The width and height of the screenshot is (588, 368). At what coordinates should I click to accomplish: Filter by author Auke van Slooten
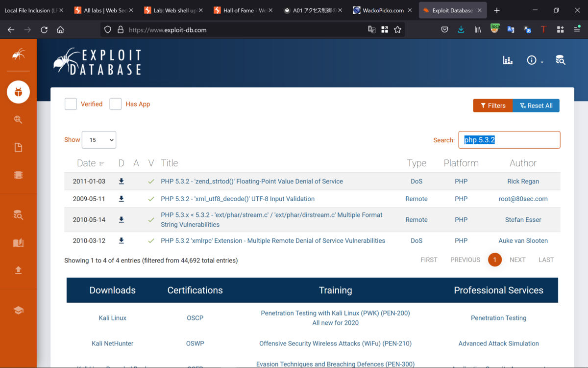pyautogui.click(x=523, y=240)
